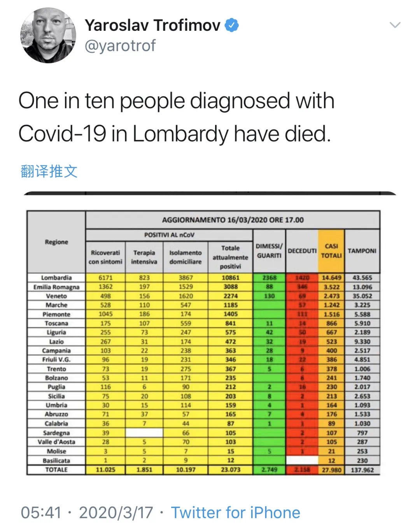
Task: Click the blue verified badge
Action: pyautogui.click(x=232, y=25)
